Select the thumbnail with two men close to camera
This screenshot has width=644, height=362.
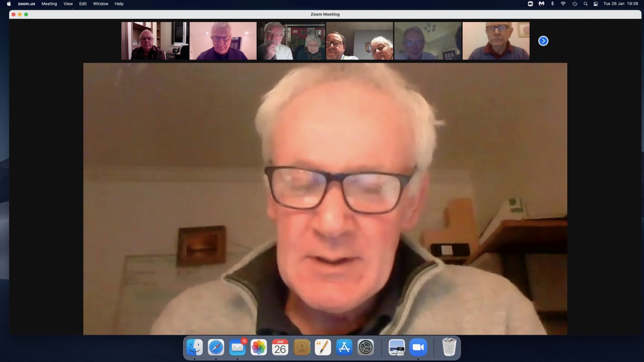tap(360, 41)
